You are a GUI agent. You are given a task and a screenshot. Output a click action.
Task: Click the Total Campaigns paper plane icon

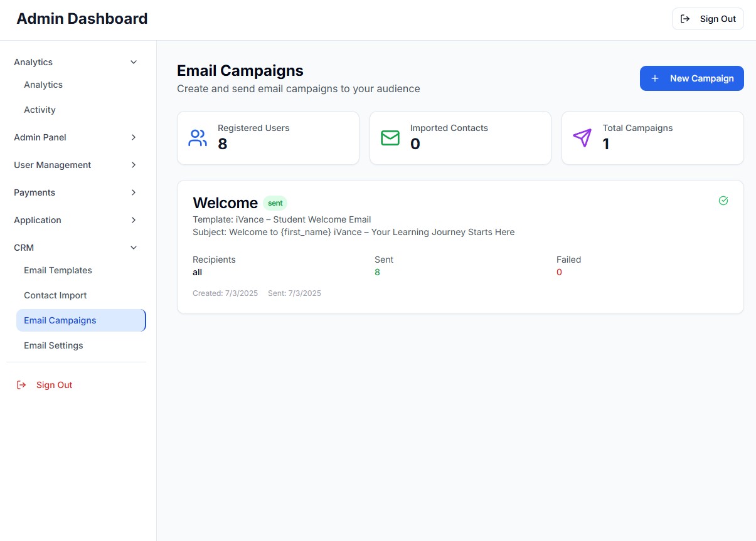click(582, 138)
